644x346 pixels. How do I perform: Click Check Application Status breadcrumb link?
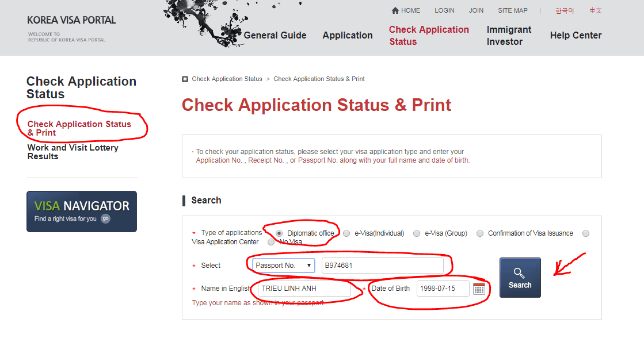click(227, 79)
